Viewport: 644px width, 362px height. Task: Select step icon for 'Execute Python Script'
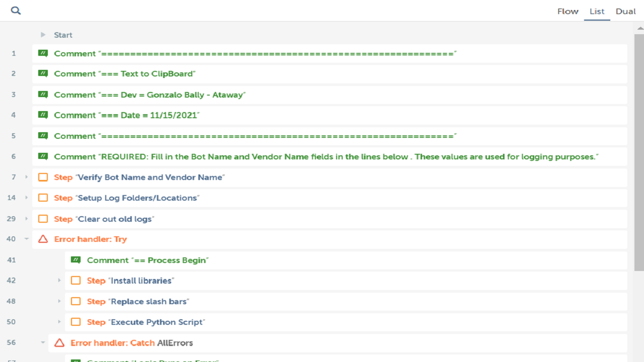[76, 322]
